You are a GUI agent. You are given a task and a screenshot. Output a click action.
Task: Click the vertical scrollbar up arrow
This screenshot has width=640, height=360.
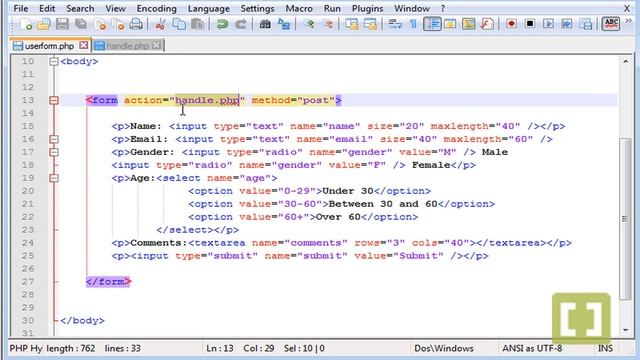(626, 61)
